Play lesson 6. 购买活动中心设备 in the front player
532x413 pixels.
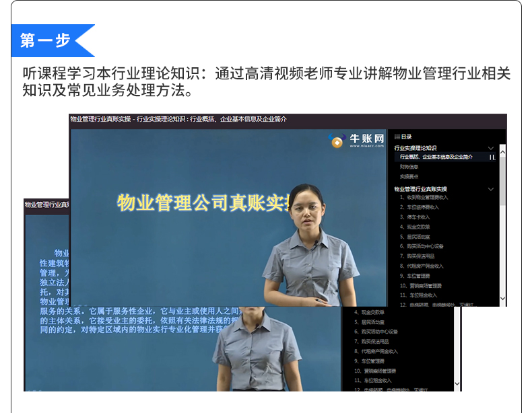[x=422, y=246]
